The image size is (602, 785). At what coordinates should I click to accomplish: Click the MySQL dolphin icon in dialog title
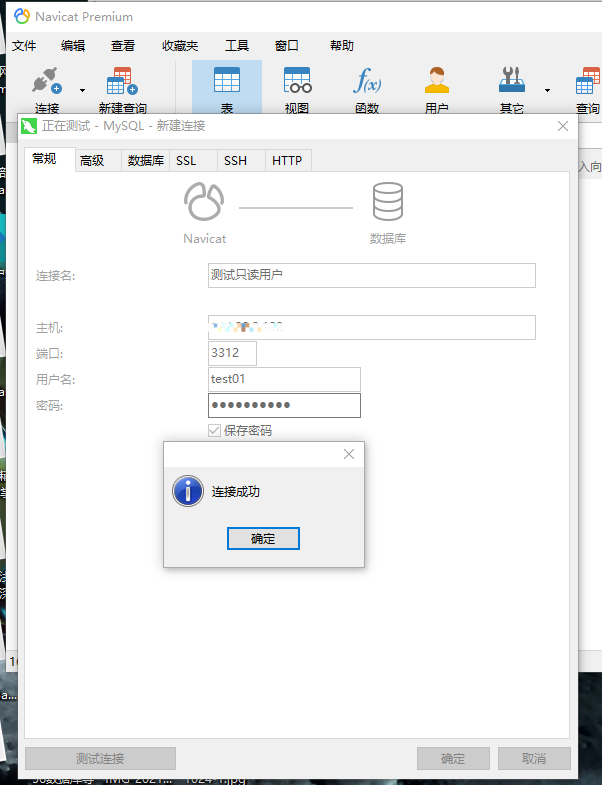tap(29, 126)
